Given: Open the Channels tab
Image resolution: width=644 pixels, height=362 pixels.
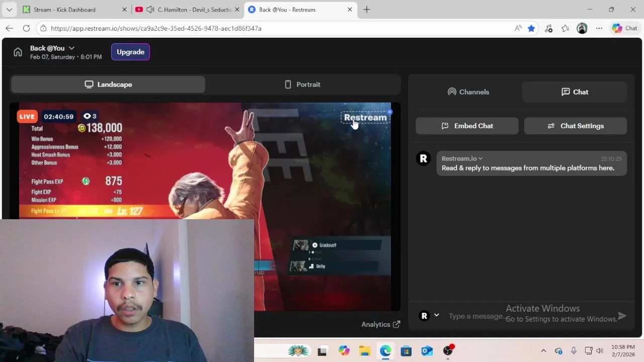Looking at the screenshot, I should click(468, 92).
